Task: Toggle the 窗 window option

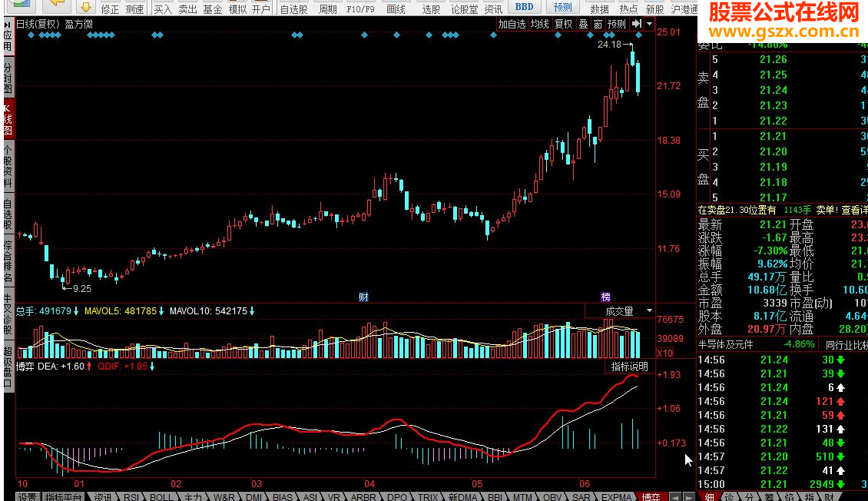Action: pyautogui.click(x=598, y=24)
